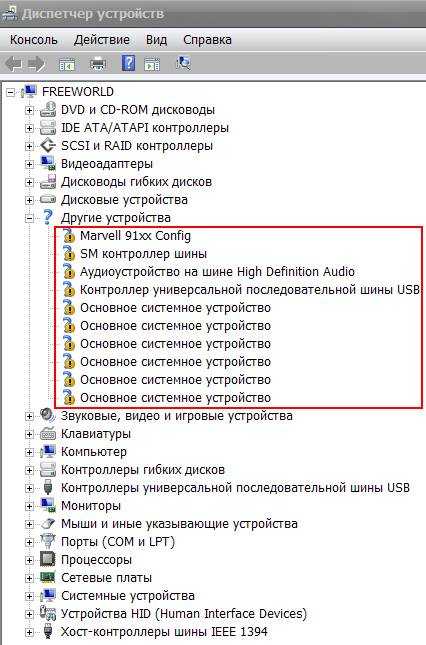Screen dimensions: 426x645
Task: Click warning icon next to Marvell 91xx Config
Action: (69, 236)
